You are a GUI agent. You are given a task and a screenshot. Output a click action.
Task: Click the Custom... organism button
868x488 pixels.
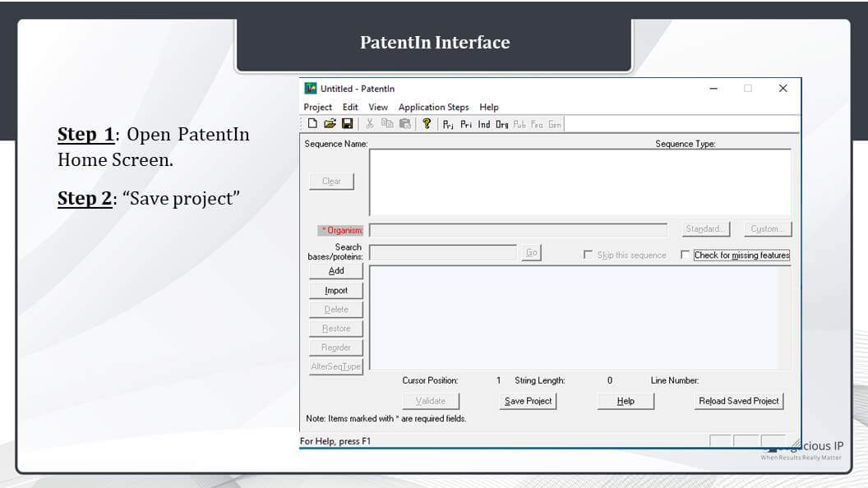(768, 228)
